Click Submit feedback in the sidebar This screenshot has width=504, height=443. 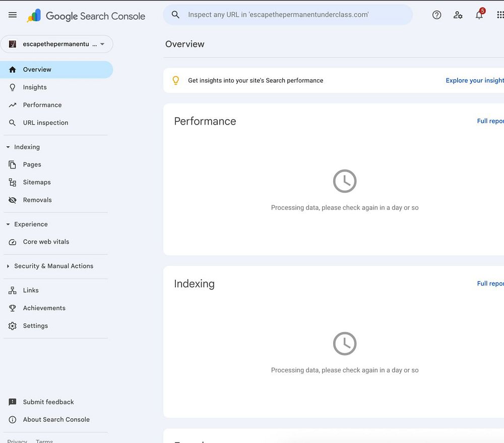(48, 402)
